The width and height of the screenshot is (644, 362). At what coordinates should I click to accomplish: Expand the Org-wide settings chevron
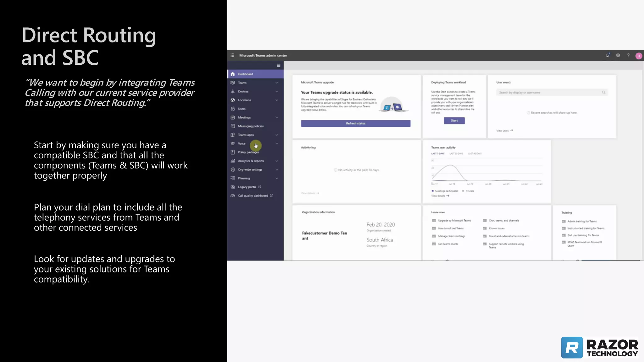277,170
